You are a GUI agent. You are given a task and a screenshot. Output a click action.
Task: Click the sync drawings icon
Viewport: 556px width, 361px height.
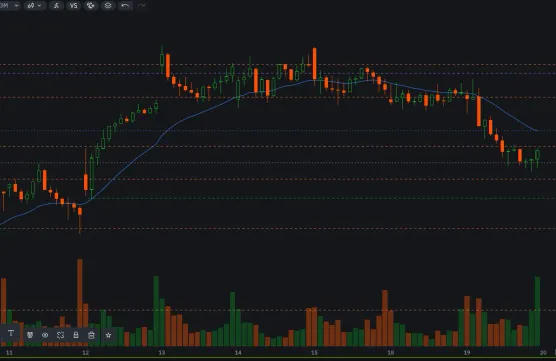(60, 335)
